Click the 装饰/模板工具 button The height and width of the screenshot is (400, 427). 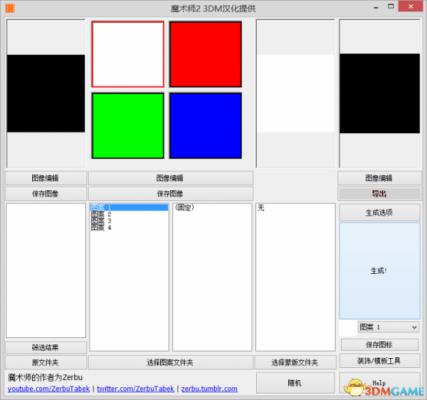click(x=379, y=361)
